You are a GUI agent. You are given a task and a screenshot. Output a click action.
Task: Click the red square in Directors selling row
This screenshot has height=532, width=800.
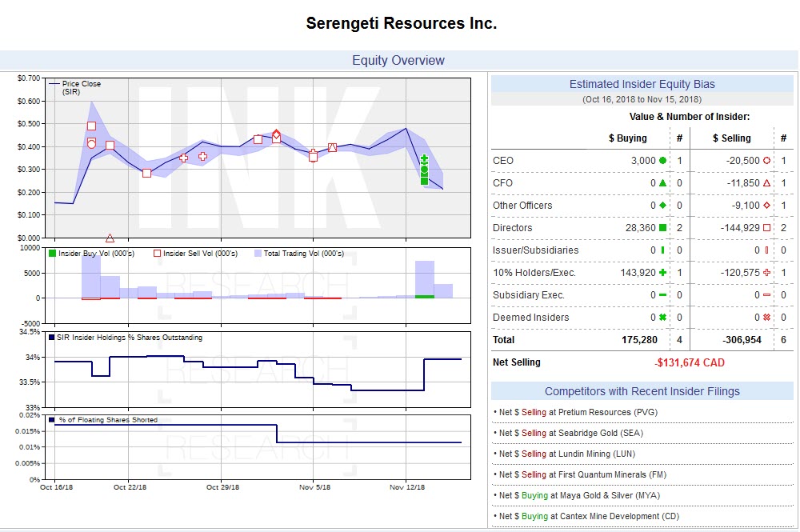tap(766, 228)
